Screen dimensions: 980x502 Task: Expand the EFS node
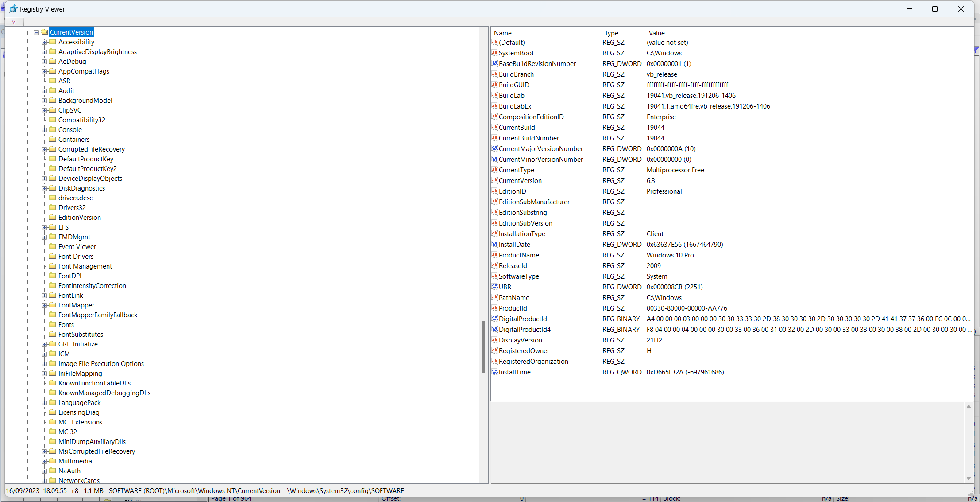(x=44, y=227)
